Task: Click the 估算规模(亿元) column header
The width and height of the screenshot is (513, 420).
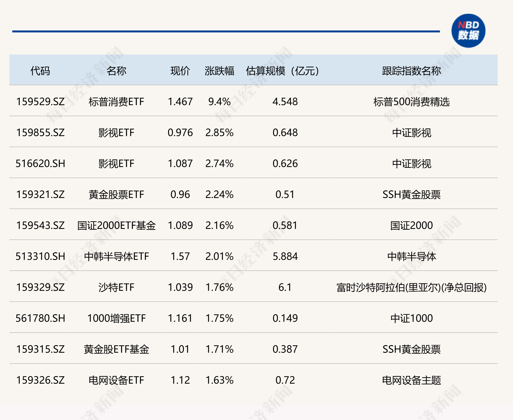Action: [282, 71]
